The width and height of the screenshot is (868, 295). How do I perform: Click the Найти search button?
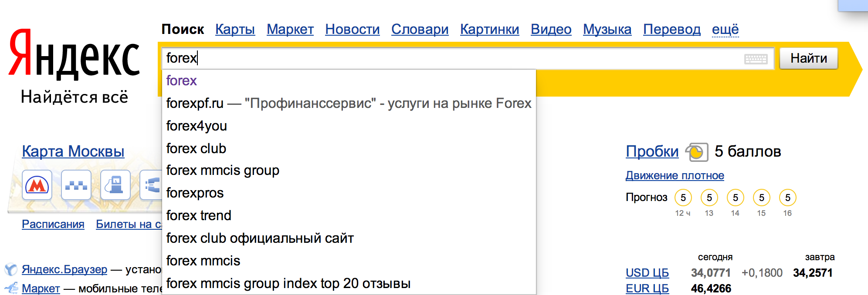[x=808, y=58]
